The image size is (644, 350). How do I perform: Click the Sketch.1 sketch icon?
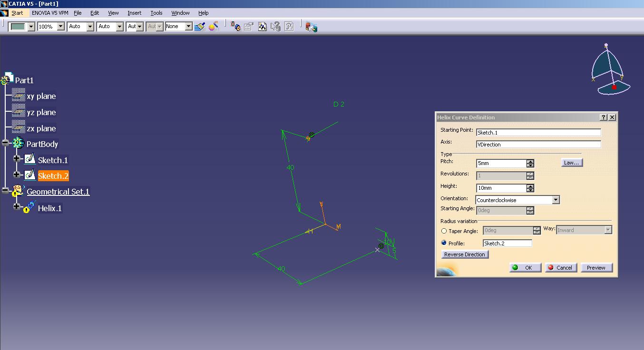pyautogui.click(x=29, y=159)
